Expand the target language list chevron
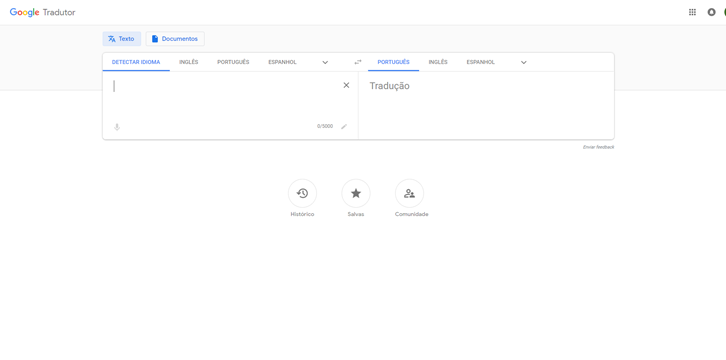The height and width of the screenshot is (360, 726). (x=524, y=62)
